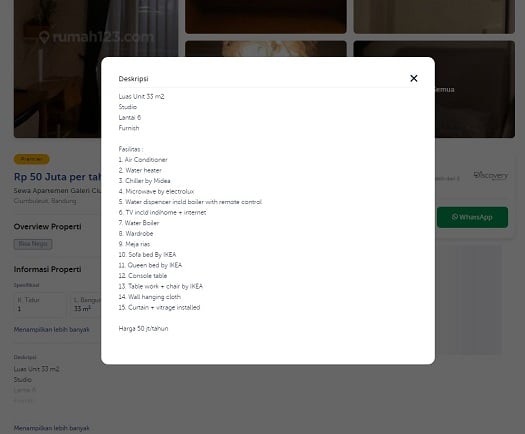The width and height of the screenshot is (525, 434).
Task: Close the Deskripsi popup with the X
Action: coord(414,78)
